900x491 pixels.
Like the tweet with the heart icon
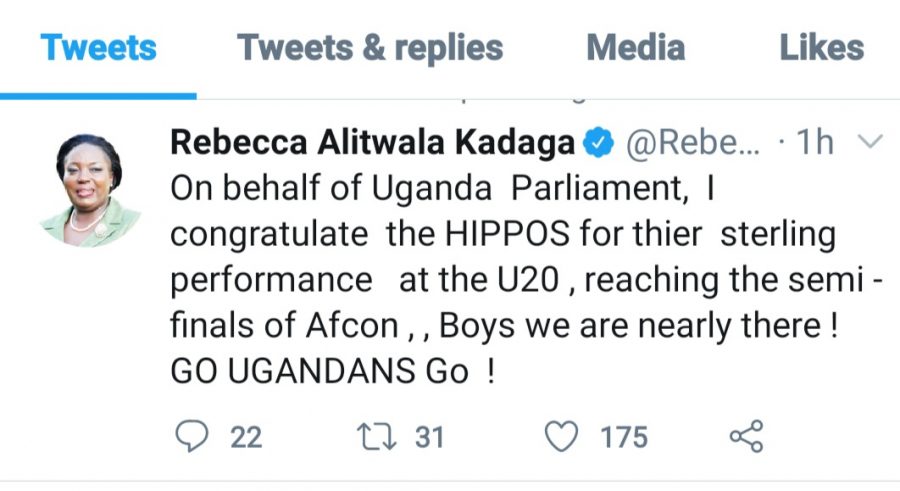[563, 437]
